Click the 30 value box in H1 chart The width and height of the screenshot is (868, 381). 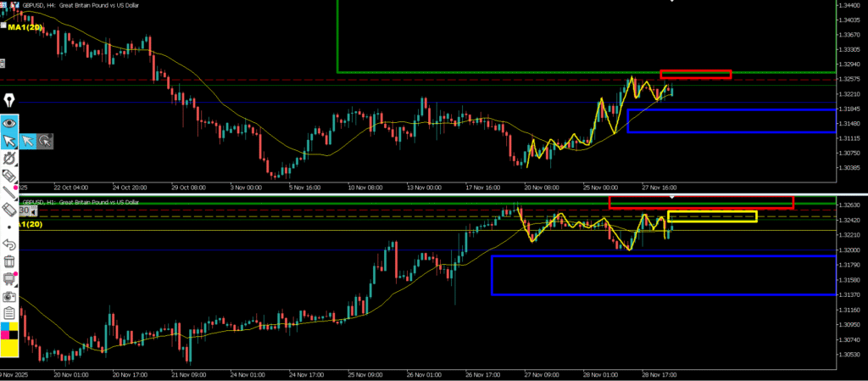click(x=24, y=211)
